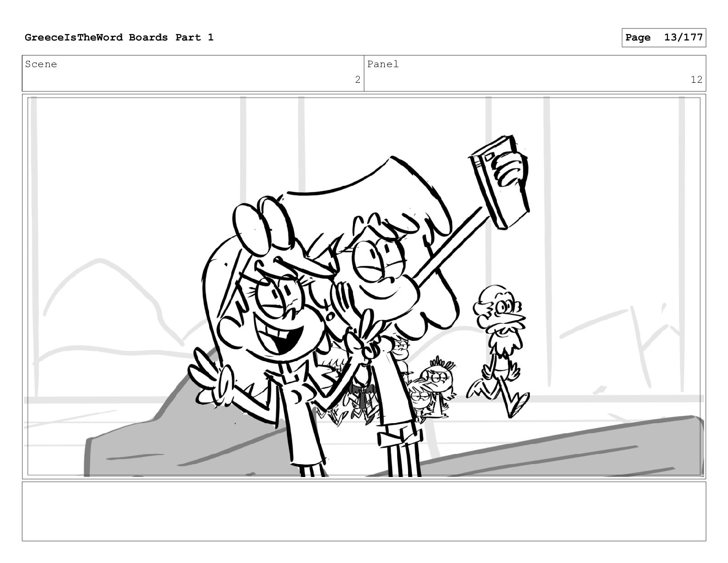Select the storyboard selfie drawing panel
This screenshot has width=728, height=563.
[x=364, y=286]
